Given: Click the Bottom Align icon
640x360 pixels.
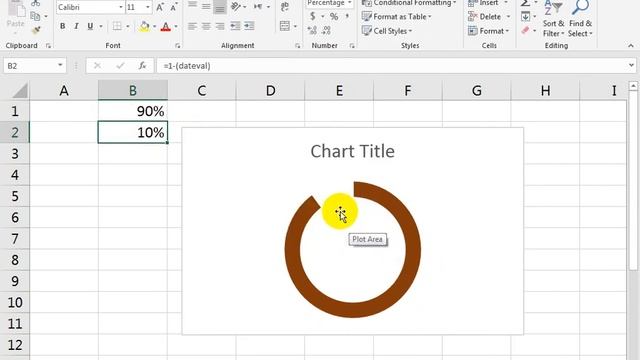Looking at the screenshot, I should (x=220, y=6).
